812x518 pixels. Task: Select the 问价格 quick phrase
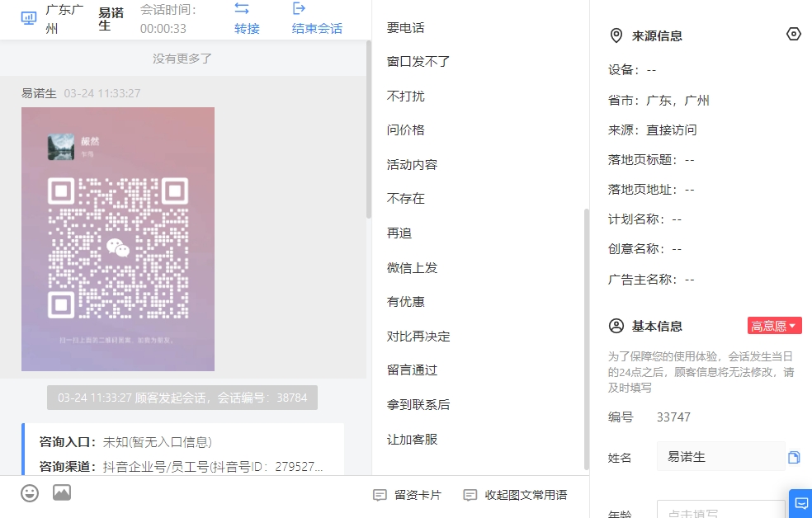point(405,129)
